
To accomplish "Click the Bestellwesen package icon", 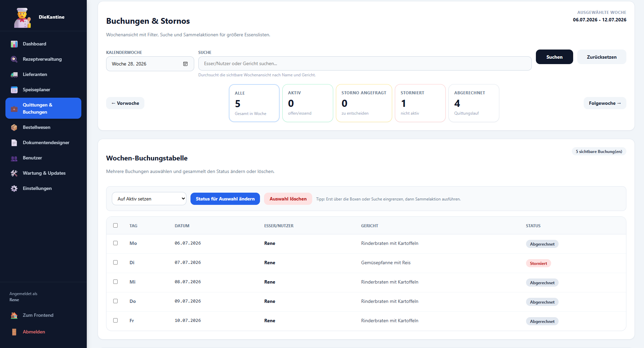I will (14, 128).
